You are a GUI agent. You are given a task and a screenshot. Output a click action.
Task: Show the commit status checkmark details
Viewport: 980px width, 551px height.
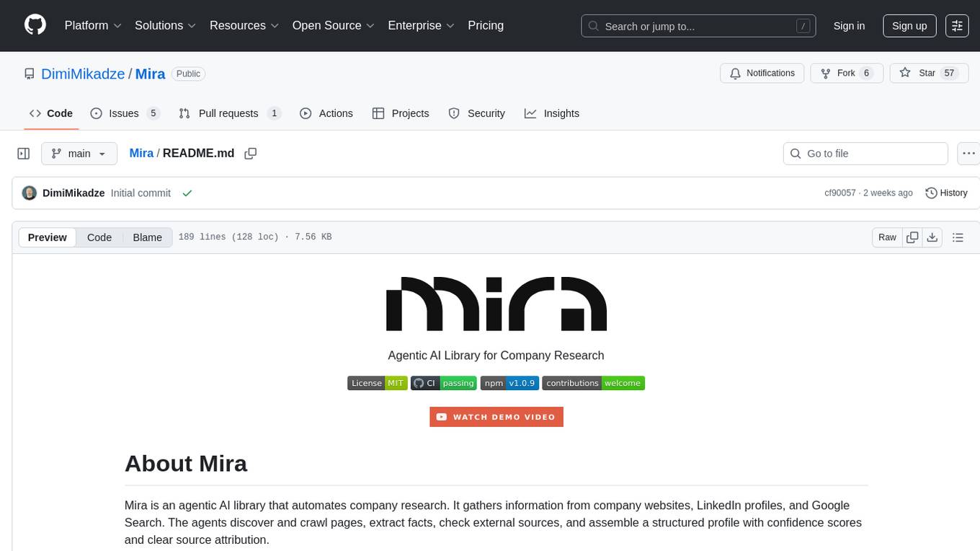click(x=187, y=193)
